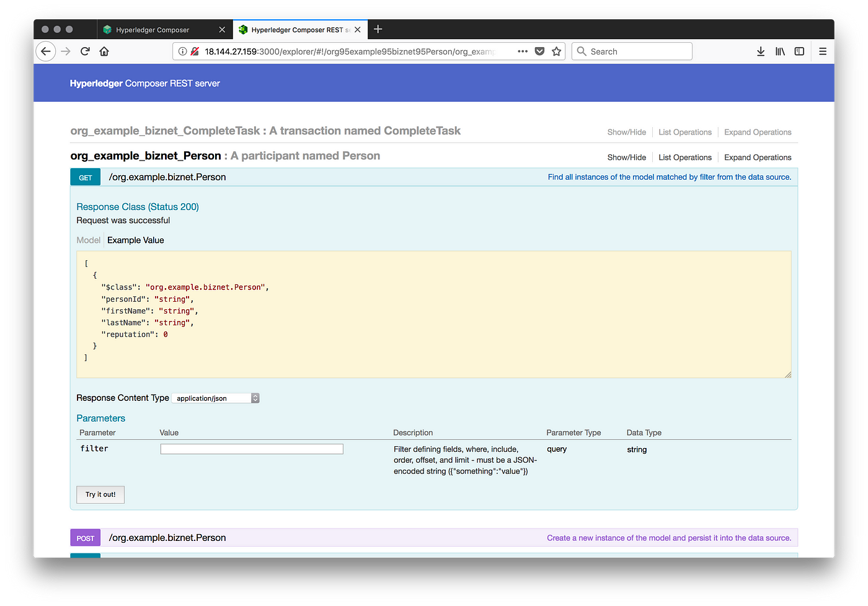868x606 pixels.
Task: Grab the example box resize handle
Action: pyautogui.click(x=787, y=374)
